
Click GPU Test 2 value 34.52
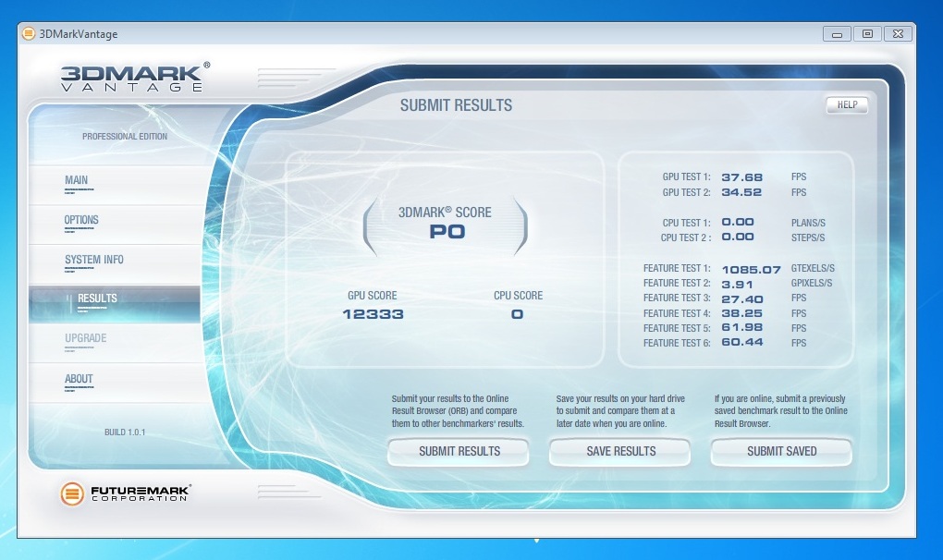click(741, 192)
